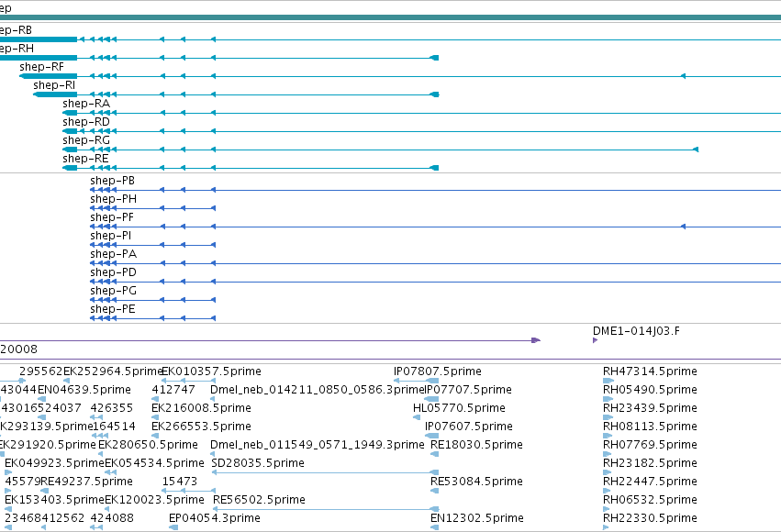Select EST IP07807.5prime label
The height and width of the screenshot is (532, 781).
click(x=438, y=371)
